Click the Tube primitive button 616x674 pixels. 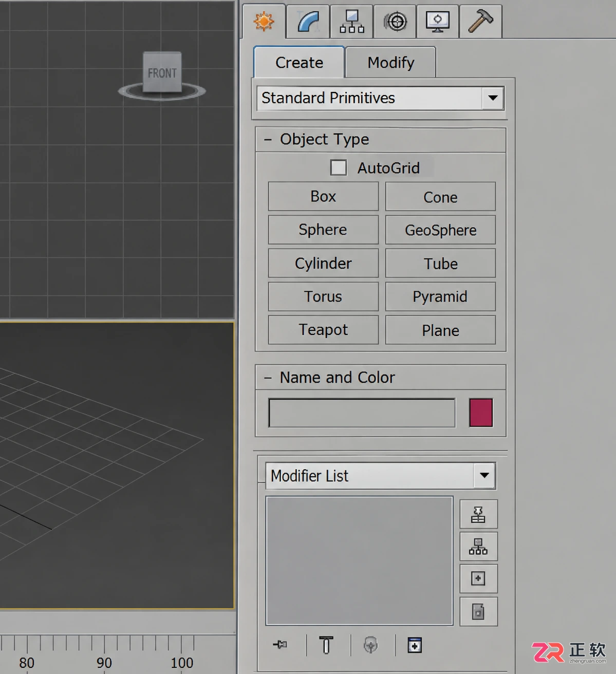440,263
